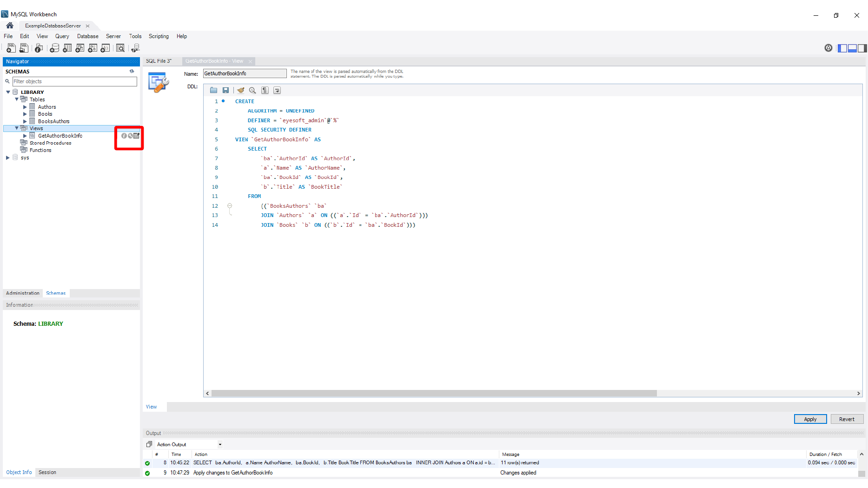Collapse code fold marker at line 12
The height and width of the screenshot is (488, 868).
tap(230, 205)
